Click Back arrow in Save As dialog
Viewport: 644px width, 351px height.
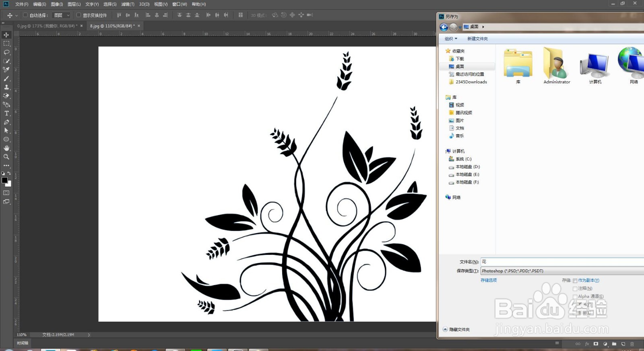(x=444, y=27)
